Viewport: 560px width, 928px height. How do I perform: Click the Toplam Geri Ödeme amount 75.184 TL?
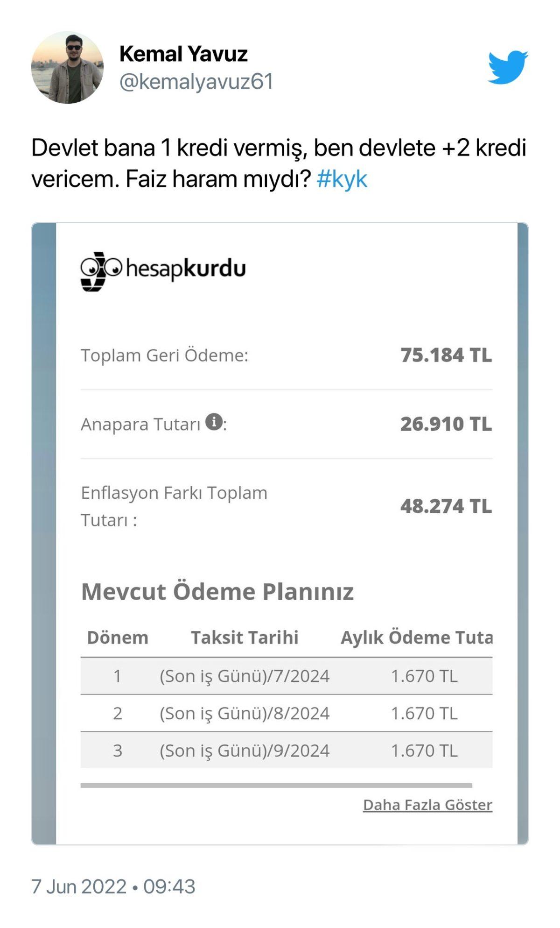click(x=446, y=356)
